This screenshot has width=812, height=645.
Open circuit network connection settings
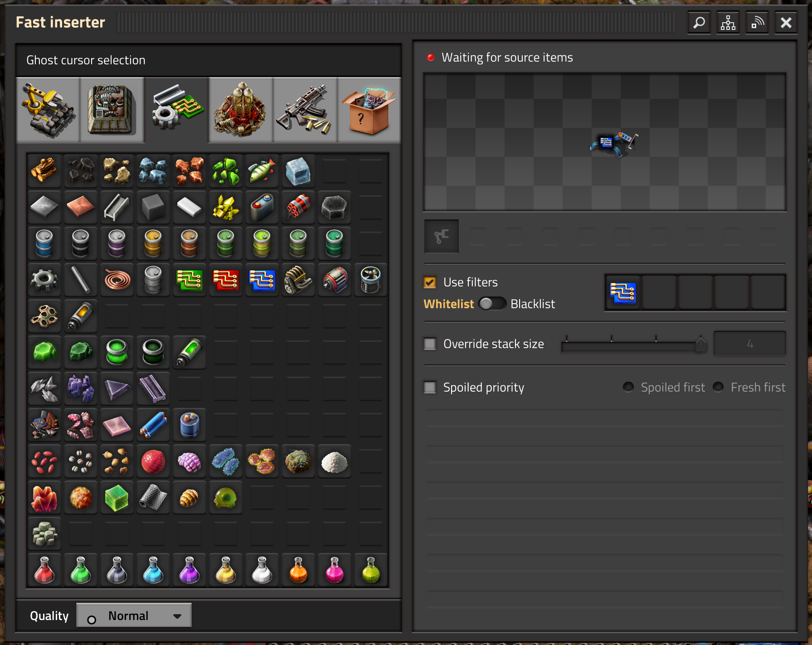pyautogui.click(x=728, y=23)
